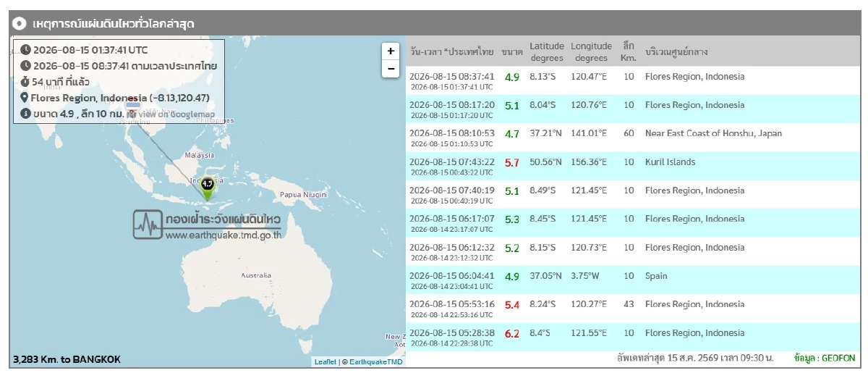Image resolution: width=868 pixels, height=373 pixels.
Task: Click the 37.21°N latitude cell
Action: coord(545,133)
